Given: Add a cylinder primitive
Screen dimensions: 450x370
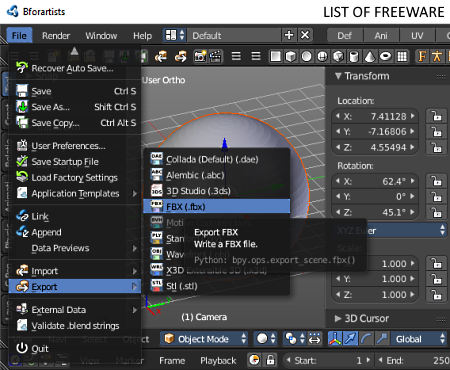Looking at the screenshot, I should [354, 57].
